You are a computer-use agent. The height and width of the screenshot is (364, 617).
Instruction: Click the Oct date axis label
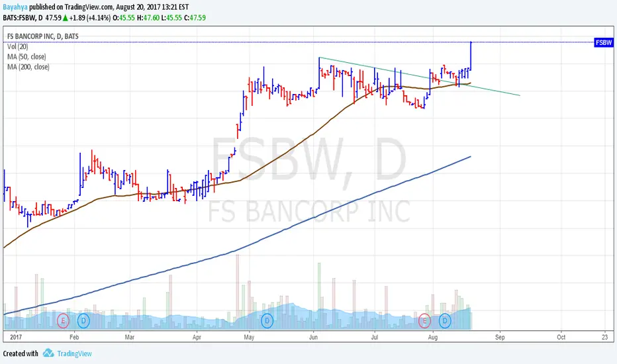click(x=561, y=338)
